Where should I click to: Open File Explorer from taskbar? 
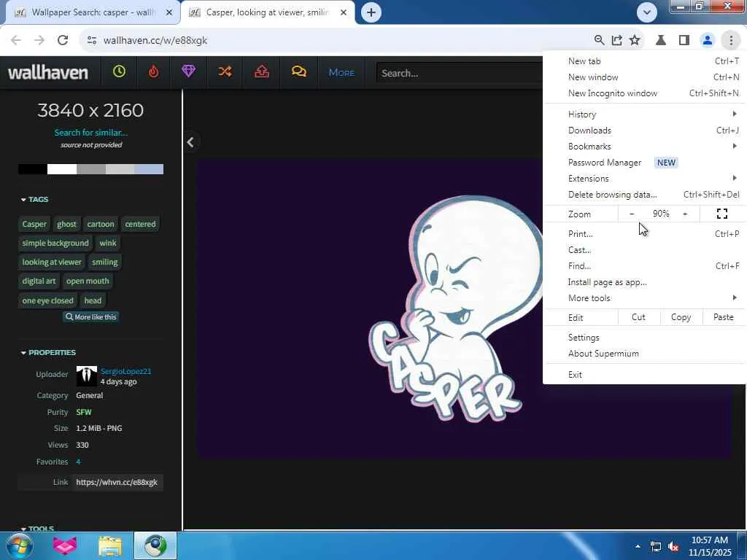coord(111,545)
